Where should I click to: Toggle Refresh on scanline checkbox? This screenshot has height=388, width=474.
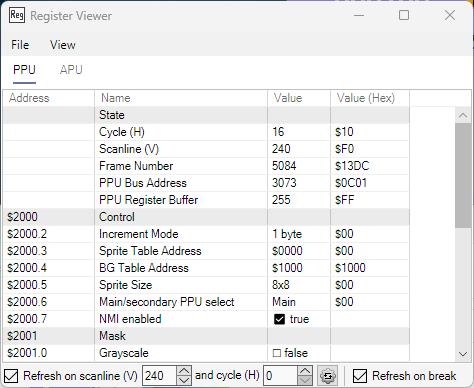[x=11, y=376]
